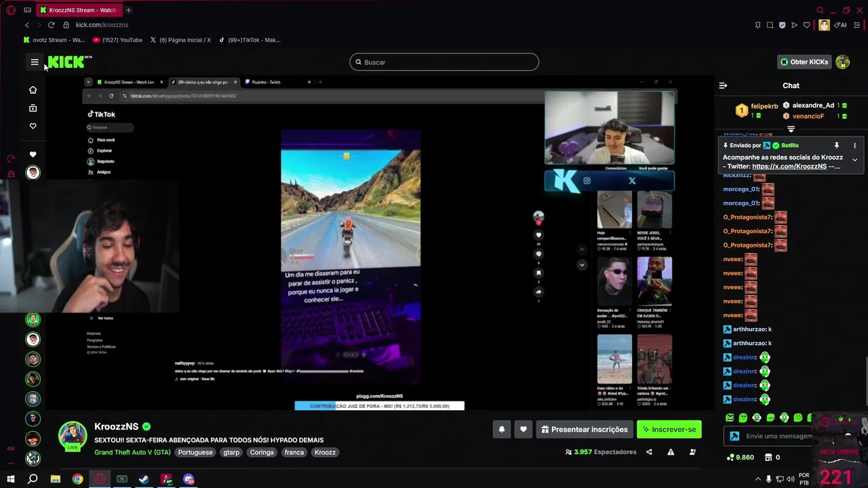This screenshot has width=868, height=488.
Task: Open the KroozzNS Stream browser tab
Action: (x=78, y=10)
